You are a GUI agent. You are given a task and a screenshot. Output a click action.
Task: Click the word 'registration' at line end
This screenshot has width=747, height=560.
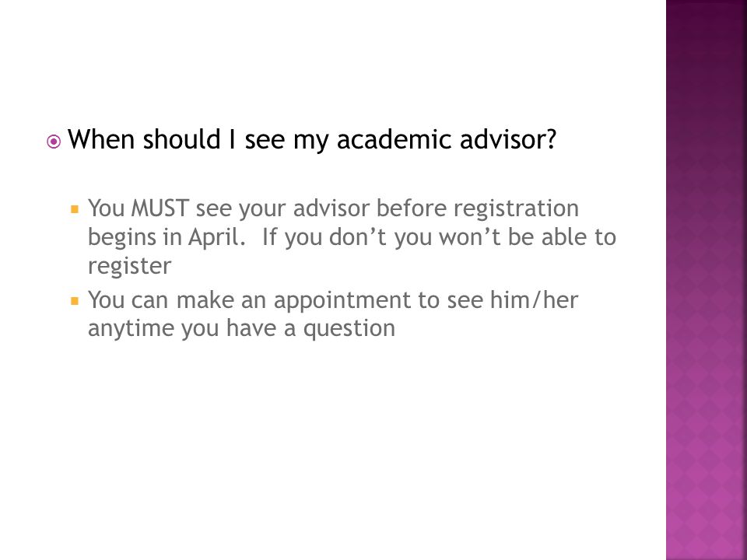tap(516, 209)
